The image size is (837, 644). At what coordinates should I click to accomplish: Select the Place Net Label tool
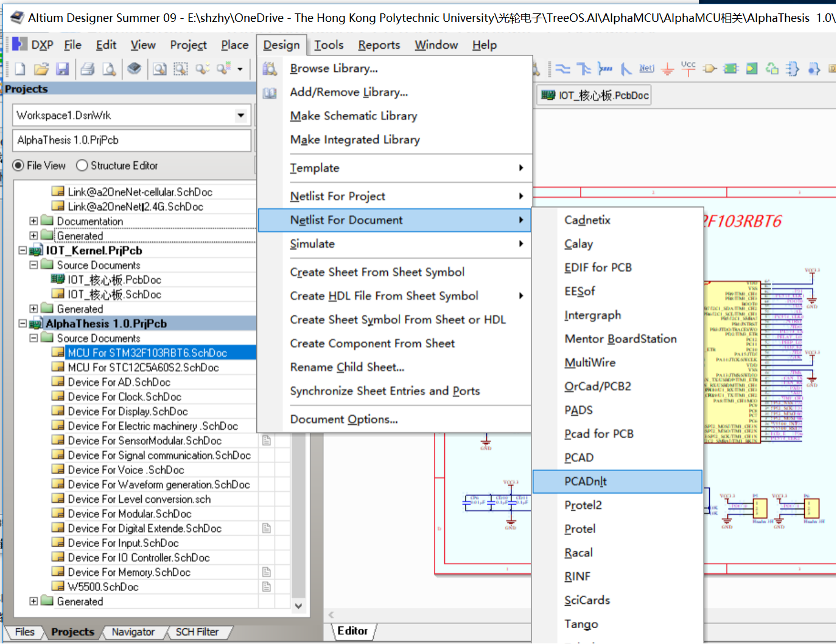(646, 68)
